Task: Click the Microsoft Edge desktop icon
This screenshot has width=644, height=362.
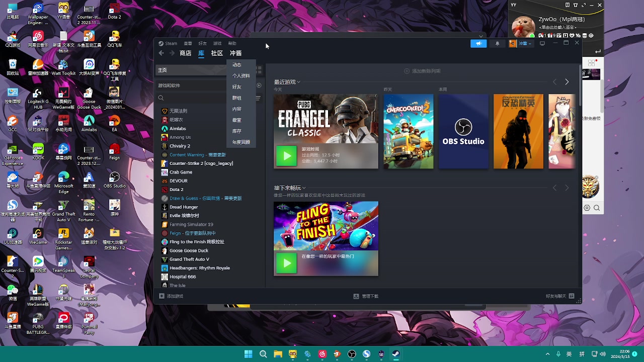Action: coord(63,183)
